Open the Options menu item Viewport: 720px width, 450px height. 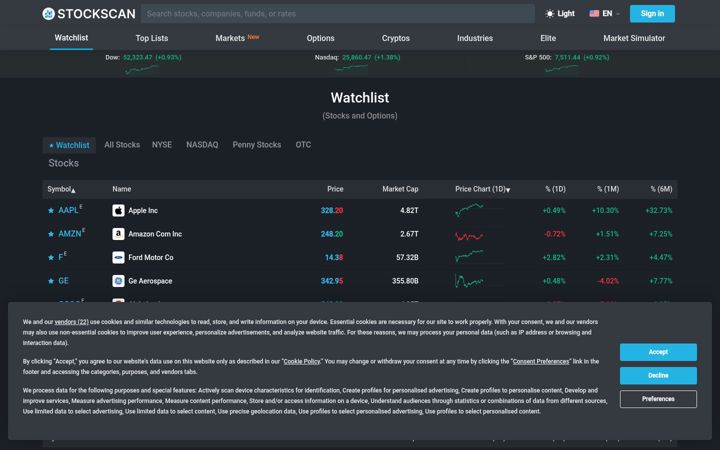coord(321,39)
